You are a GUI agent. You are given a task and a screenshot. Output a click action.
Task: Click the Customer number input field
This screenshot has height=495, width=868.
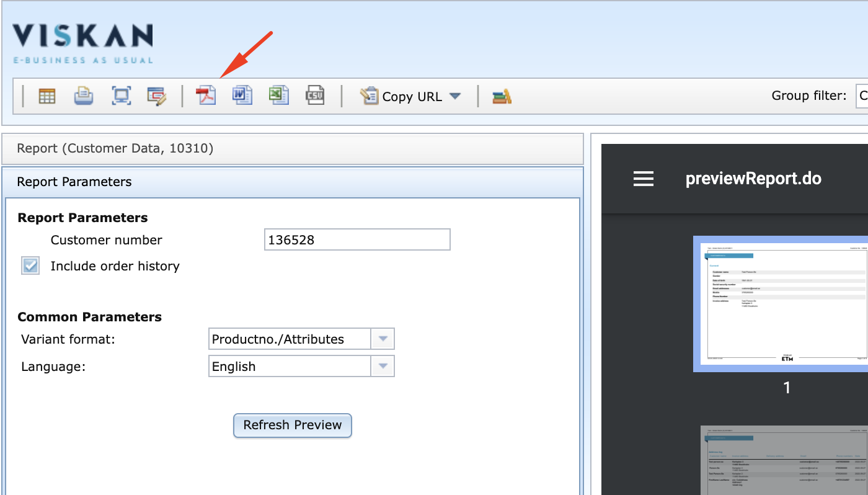[357, 240]
